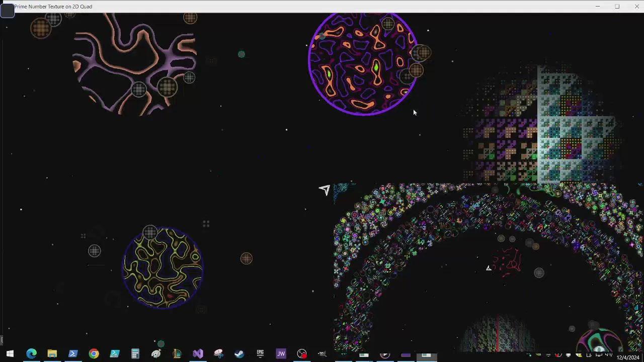Click the 12/4/2024 date in system tray
The height and width of the screenshot is (362, 644).
click(628, 357)
